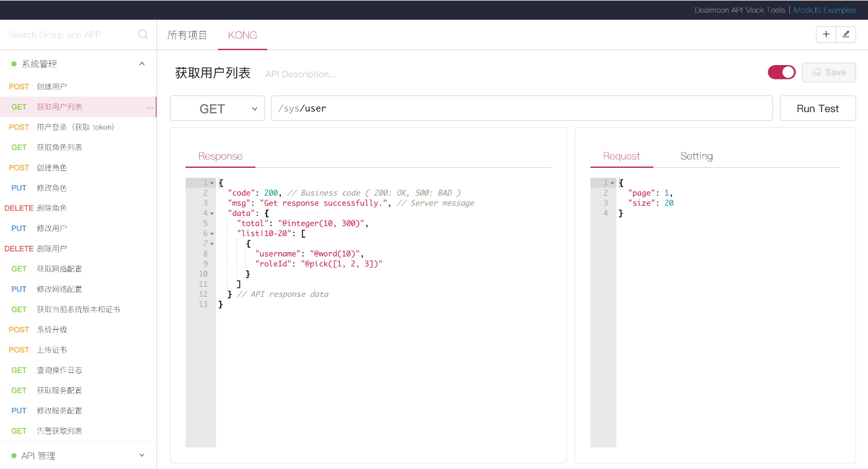868x469 pixels.
Task: Collapse the 系统管理 group
Action: click(x=142, y=64)
